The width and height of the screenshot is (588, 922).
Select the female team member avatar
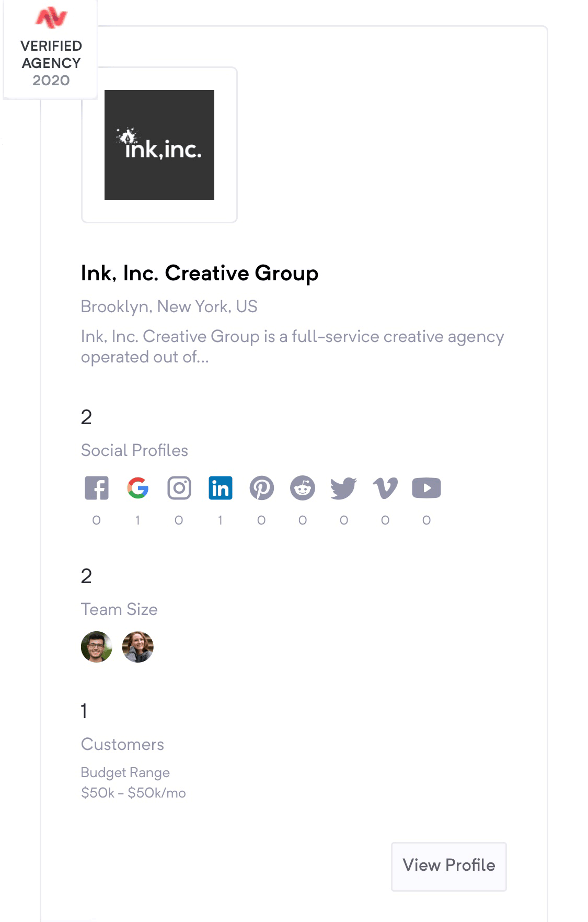click(x=138, y=647)
